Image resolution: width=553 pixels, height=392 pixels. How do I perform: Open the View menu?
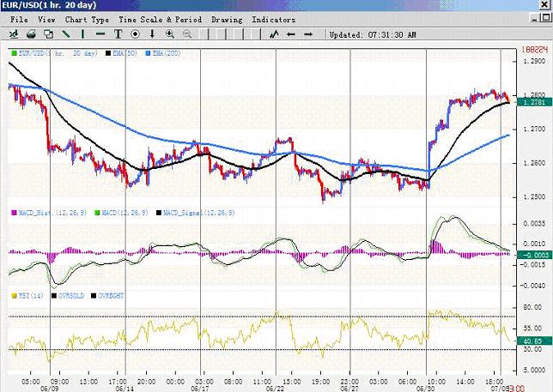(46, 19)
